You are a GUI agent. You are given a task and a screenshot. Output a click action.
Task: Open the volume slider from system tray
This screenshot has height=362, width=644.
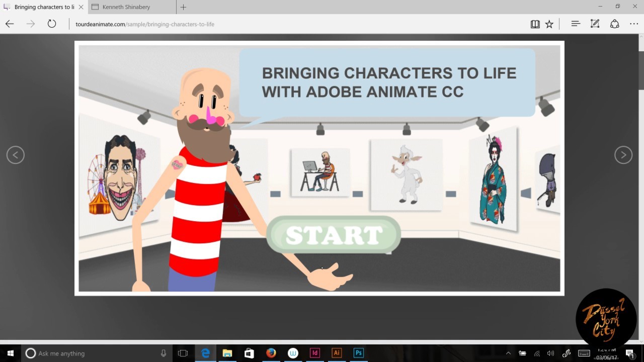pos(550,353)
